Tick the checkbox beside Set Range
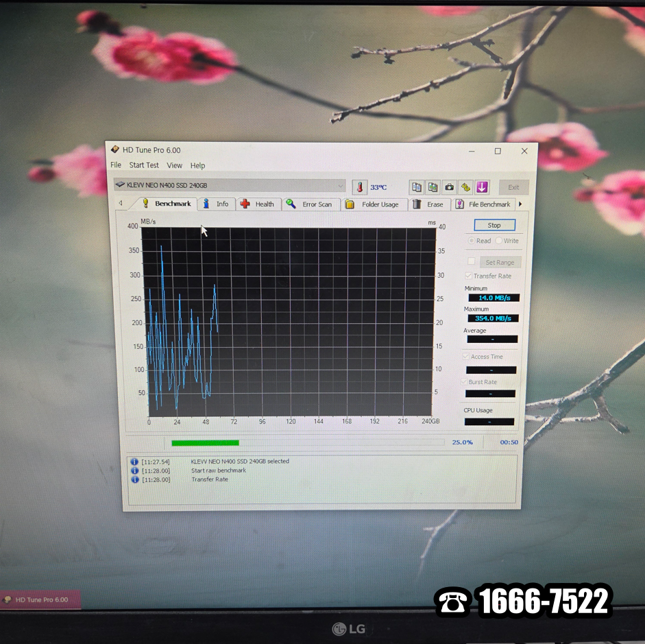This screenshot has height=644, width=645. pos(472,261)
